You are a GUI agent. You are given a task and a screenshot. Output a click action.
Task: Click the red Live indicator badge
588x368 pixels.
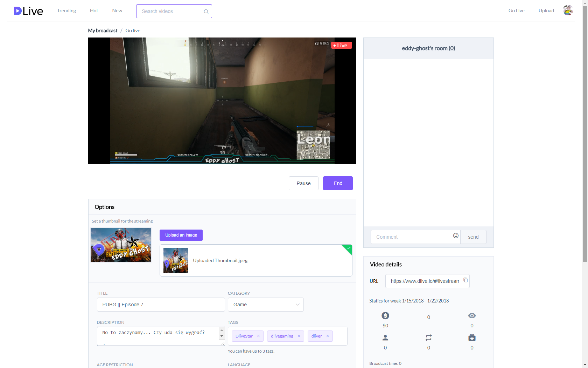pyautogui.click(x=341, y=45)
